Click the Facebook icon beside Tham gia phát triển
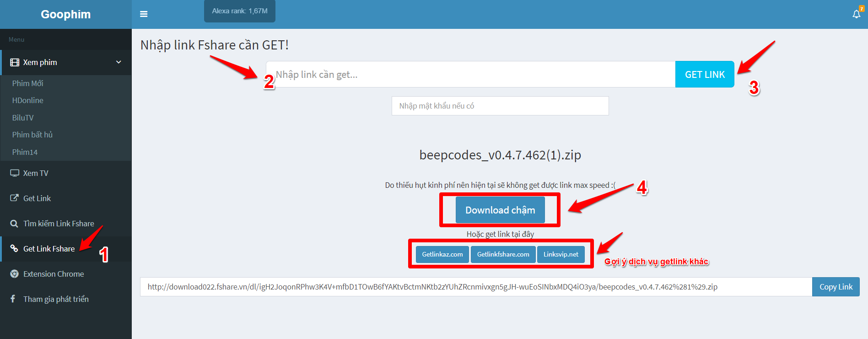This screenshot has width=868, height=339. [x=13, y=299]
